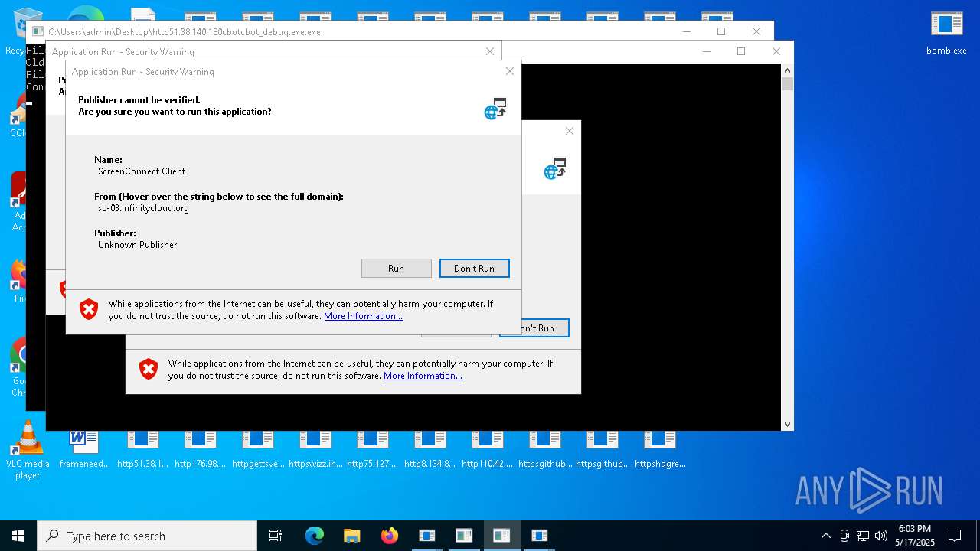The width and height of the screenshot is (980, 551).
Task: Open More Information link in front dialog
Action: [x=363, y=316]
